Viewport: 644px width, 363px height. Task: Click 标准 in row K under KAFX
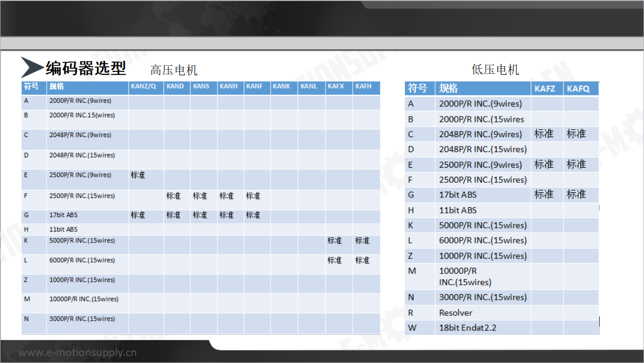click(335, 240)
